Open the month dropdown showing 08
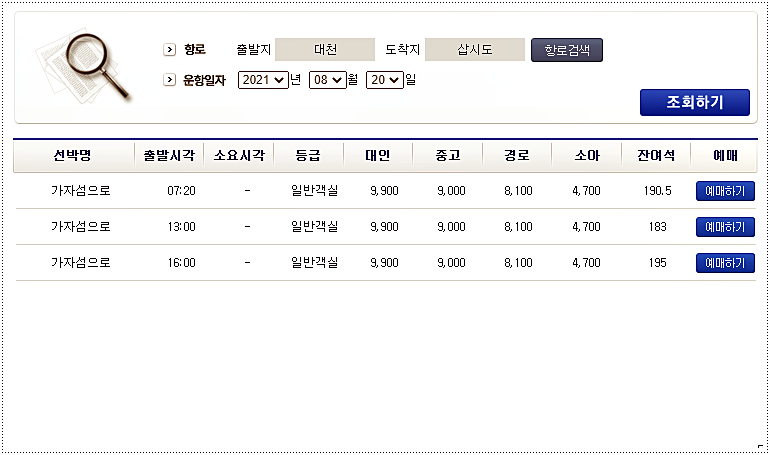Viewport: 770px width, 455px height. (x=328, y=80)
